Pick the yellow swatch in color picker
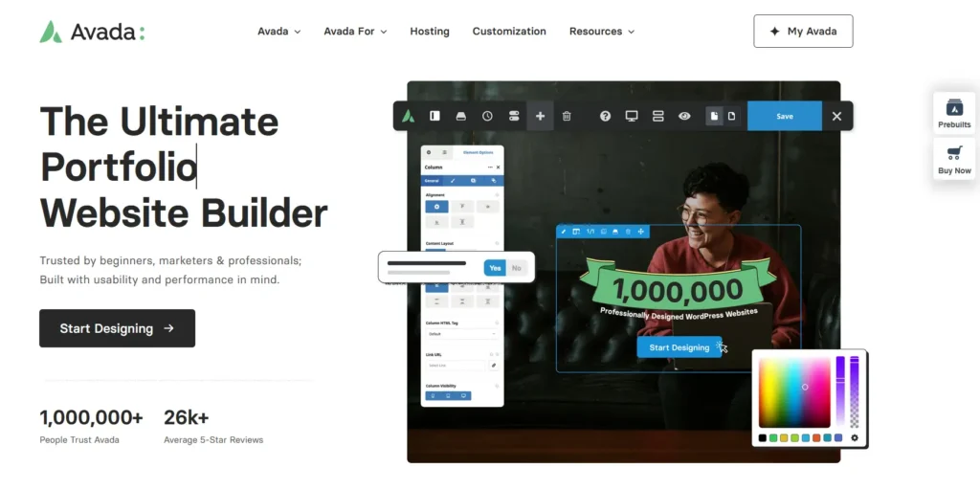980x490 pixels. (784, 437)
